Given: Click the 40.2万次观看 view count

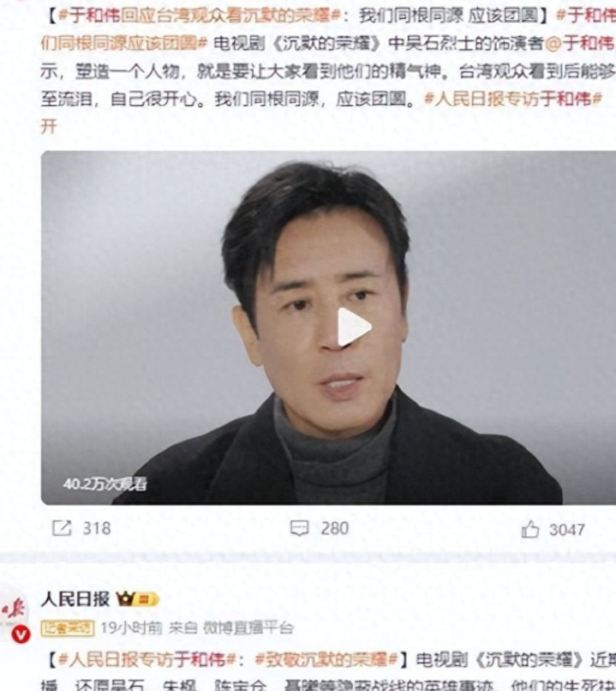Looking at the screenshot, I should tap(105, 484).
